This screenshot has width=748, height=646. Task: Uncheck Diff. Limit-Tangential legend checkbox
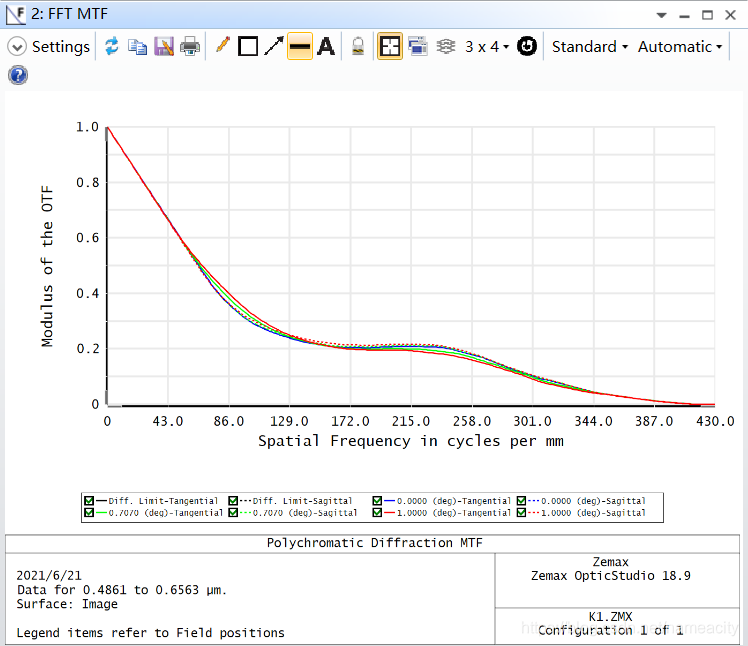tap(89, 500)
